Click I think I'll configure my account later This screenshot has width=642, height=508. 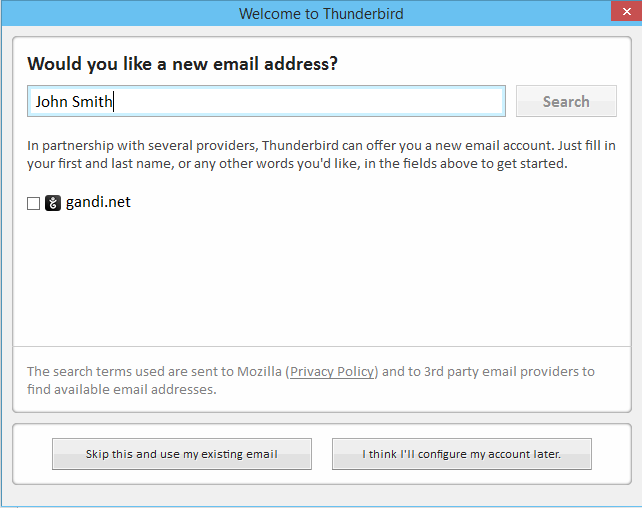[x=461, y=454]
